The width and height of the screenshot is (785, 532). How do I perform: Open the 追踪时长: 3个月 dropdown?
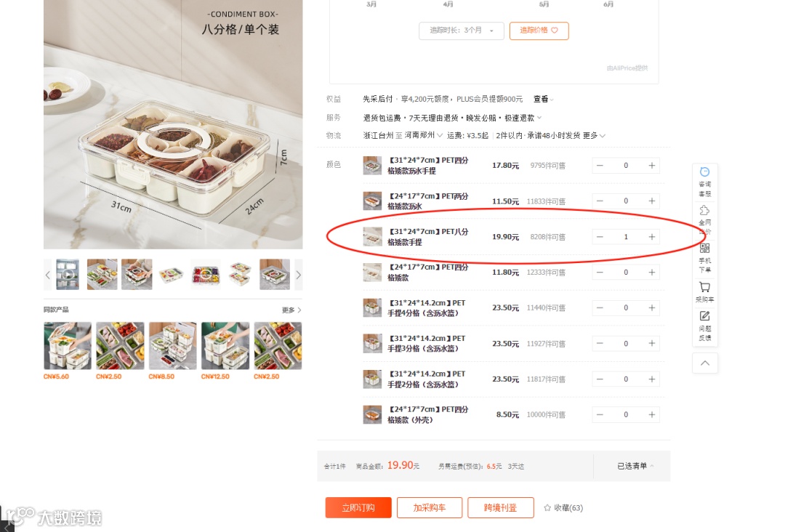pyautogui.click(x=461, y=31)
